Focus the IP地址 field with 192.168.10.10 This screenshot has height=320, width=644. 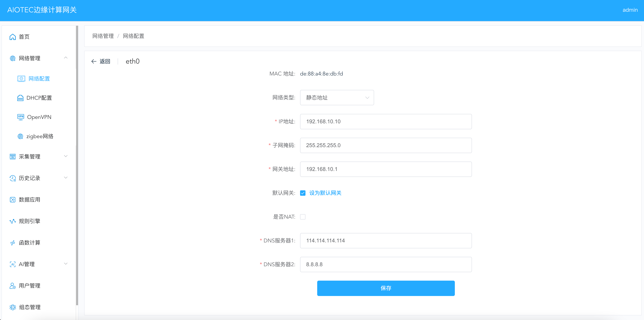[x=386, y=122]
